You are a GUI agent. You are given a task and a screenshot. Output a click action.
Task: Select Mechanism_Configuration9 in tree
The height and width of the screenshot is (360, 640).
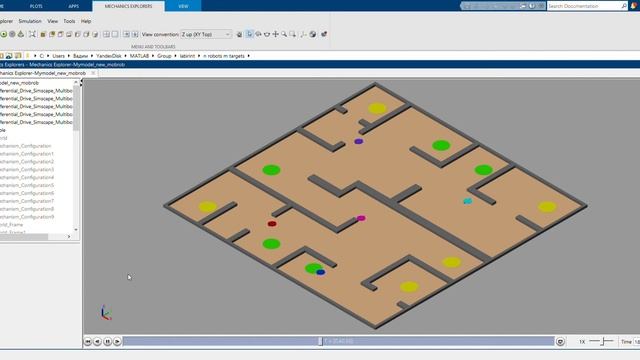click(27, 217)
